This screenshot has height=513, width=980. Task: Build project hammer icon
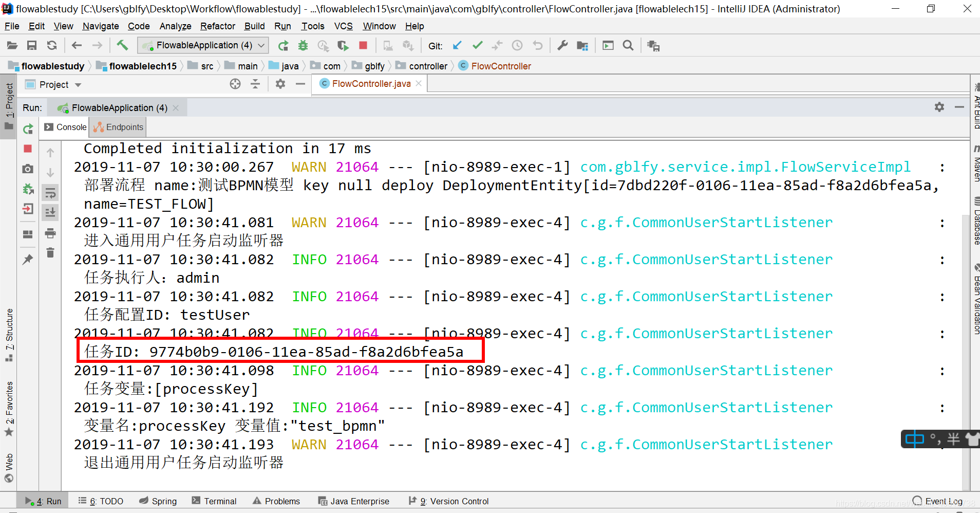122,45
